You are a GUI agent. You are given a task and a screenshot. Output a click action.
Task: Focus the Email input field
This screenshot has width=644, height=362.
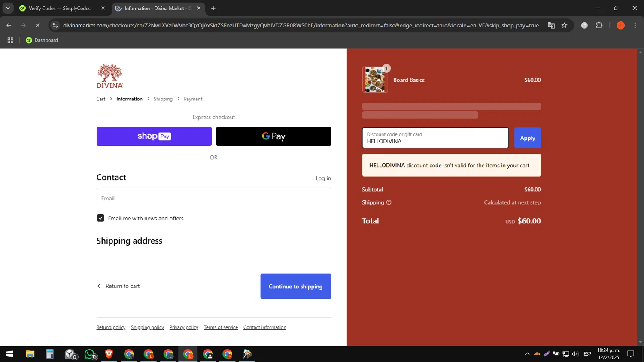click(214, 198)
